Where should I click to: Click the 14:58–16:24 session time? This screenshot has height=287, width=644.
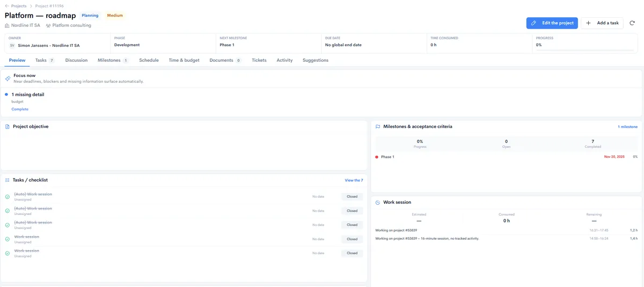click(x=599, y=239)
